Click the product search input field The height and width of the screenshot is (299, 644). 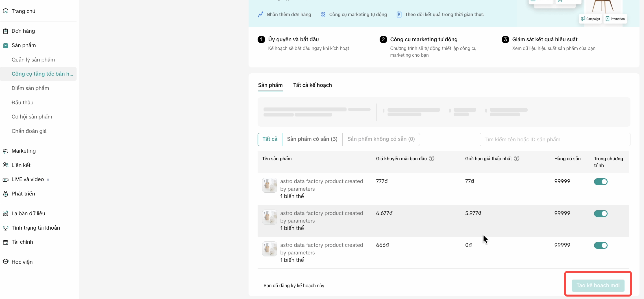point(555,140)
